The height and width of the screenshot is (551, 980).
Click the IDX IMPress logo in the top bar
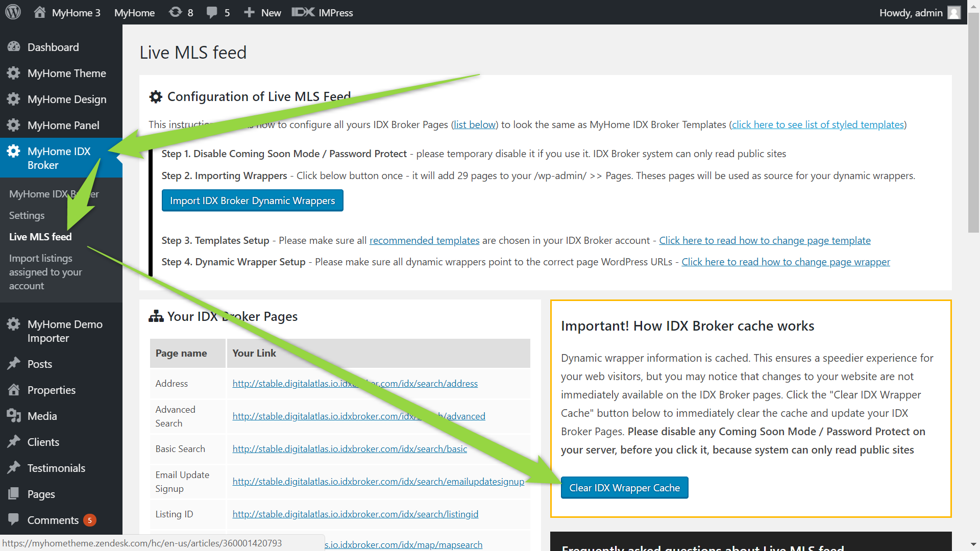pos(303,12)
